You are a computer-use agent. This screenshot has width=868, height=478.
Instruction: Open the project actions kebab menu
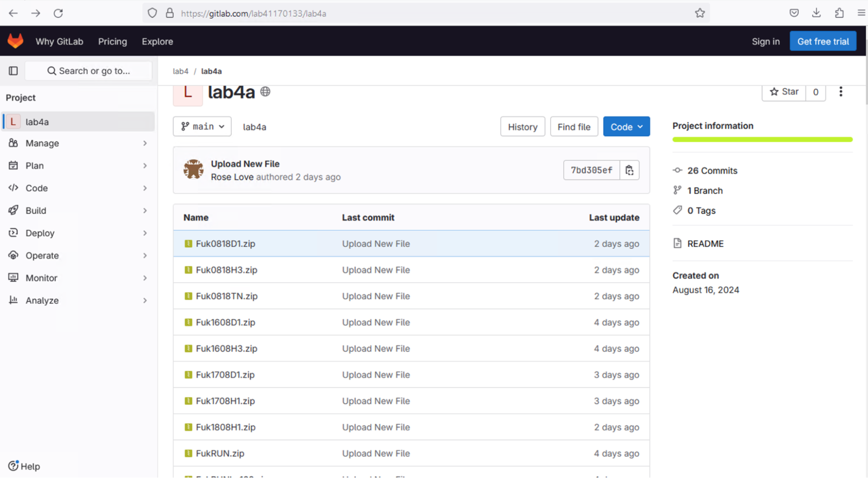click(841, 92)
